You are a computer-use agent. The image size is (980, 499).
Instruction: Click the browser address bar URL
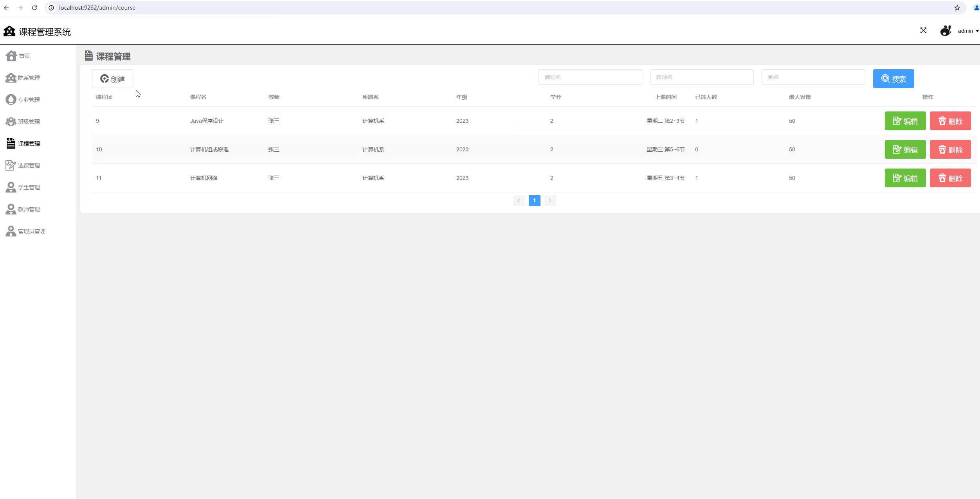pyautogui.click(x=97, y=8)
